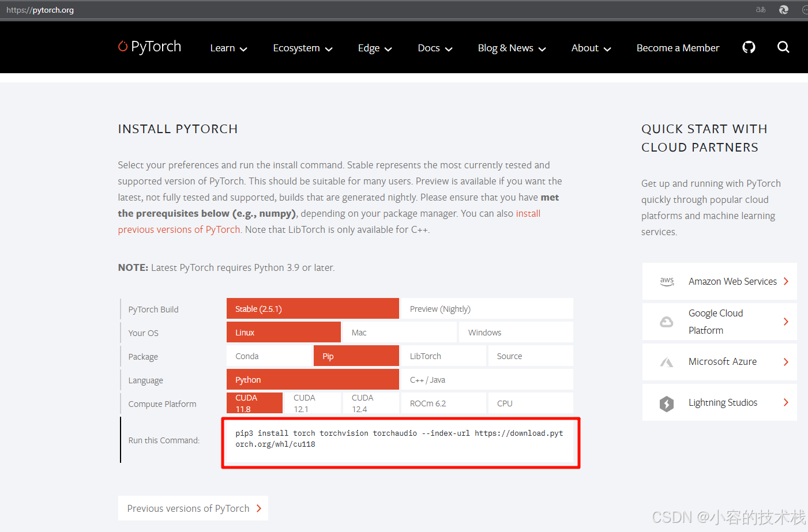Click the arrow next to Lightning Studios
Screen dimensions: 808x532
pos(786,402)
